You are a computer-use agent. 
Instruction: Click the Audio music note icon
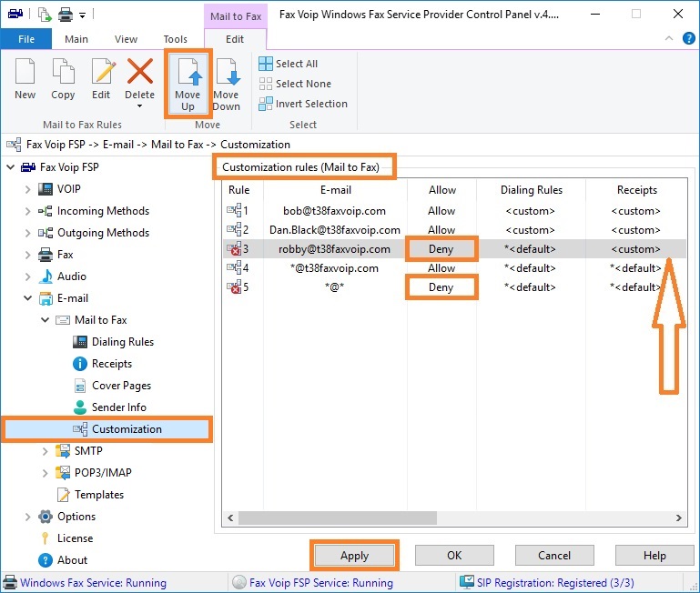[46, 276]
